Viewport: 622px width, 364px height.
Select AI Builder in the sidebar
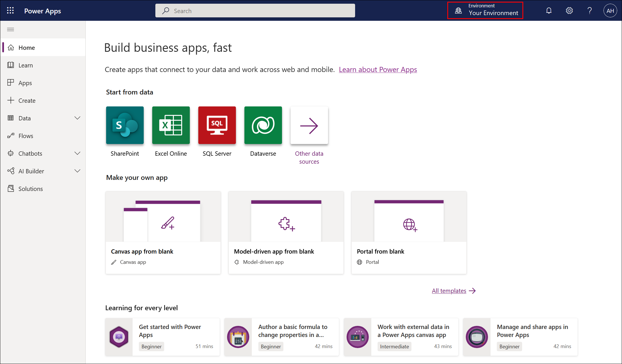click(31, 171)
